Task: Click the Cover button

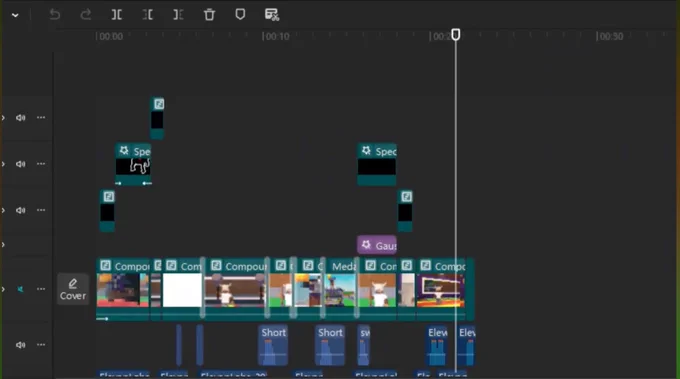Action: (73, 289)
